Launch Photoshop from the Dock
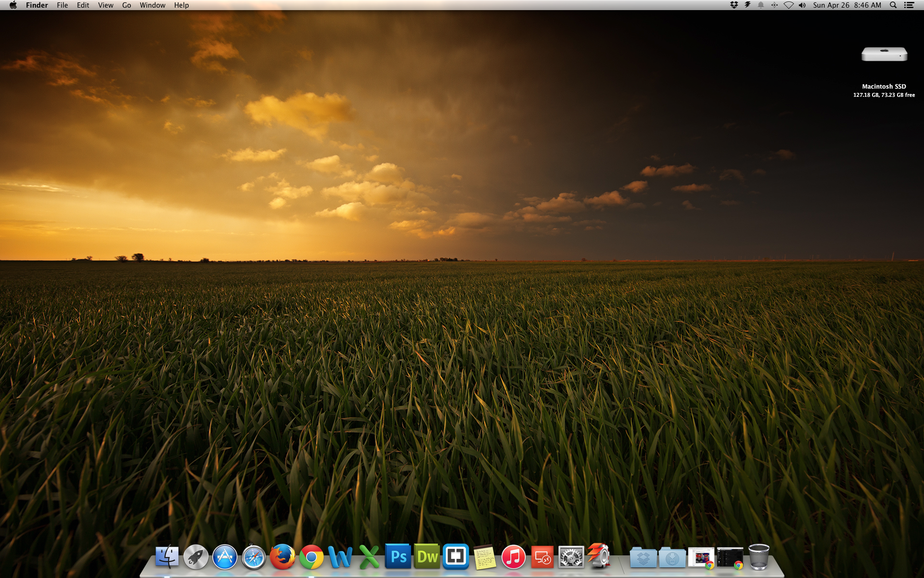924x578 pixels. coord(398,557)
